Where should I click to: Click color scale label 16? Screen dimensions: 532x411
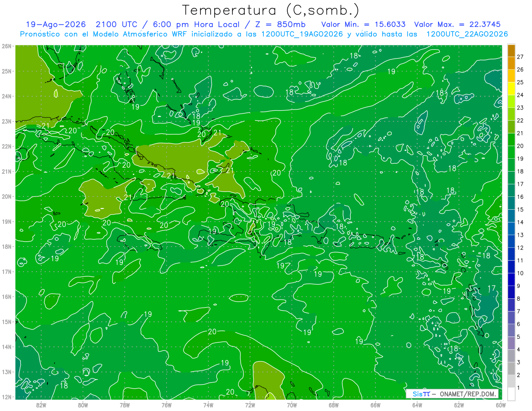coord(520,197)
